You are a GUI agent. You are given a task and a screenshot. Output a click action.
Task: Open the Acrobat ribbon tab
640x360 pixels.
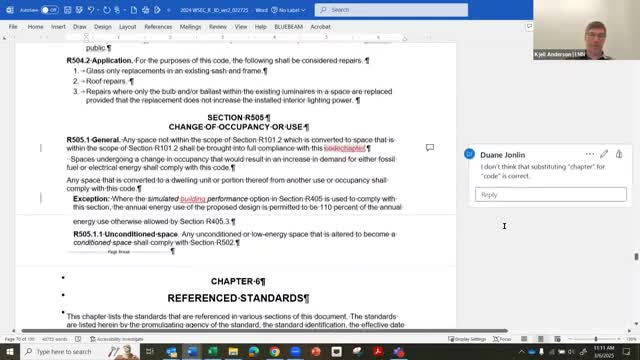(x=320, y=27)
